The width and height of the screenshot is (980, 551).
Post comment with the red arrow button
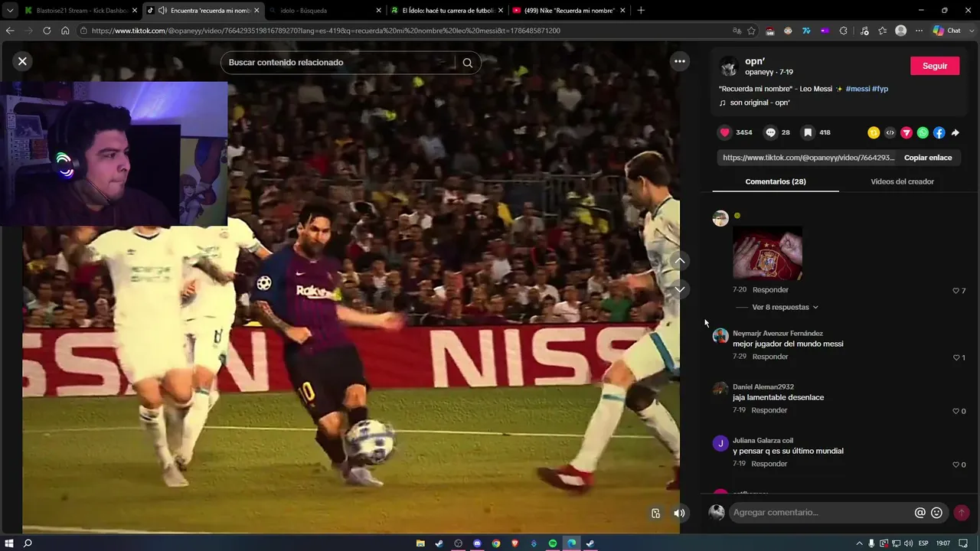[x=962, y=513]
